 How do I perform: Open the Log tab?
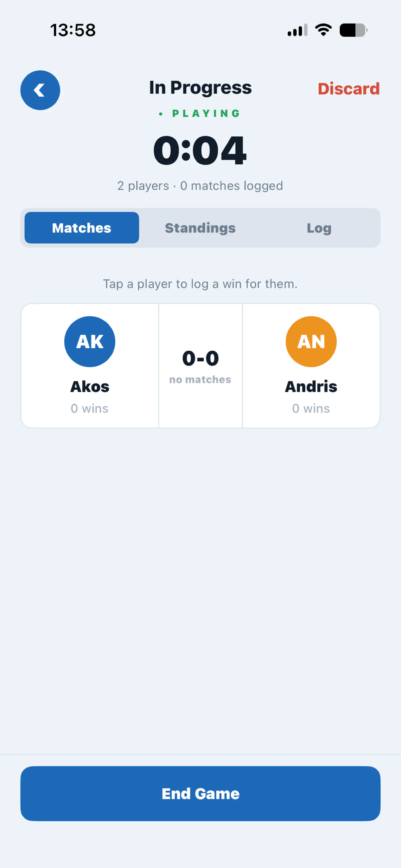point(319,228)
